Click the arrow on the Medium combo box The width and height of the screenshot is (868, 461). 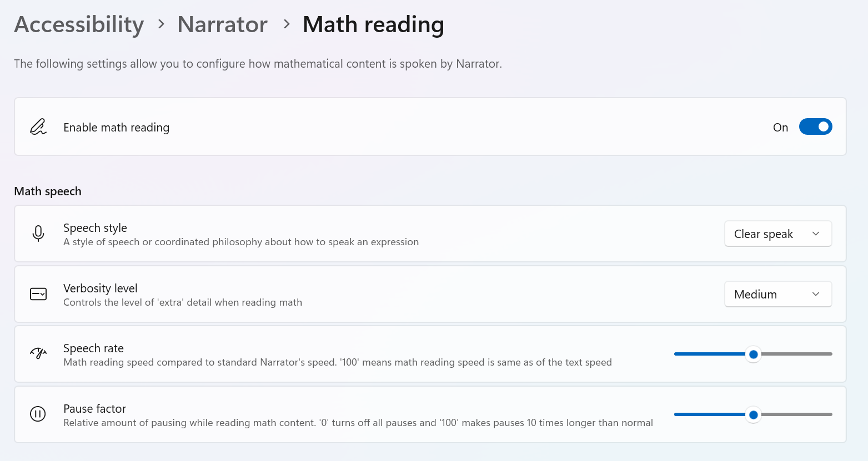816,294
